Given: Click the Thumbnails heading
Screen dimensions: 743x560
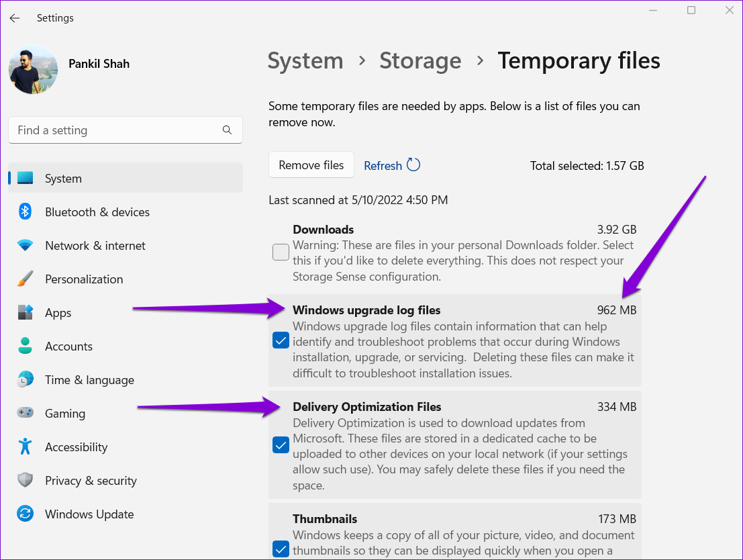Looking at the screenshot, I should (325, 519).
